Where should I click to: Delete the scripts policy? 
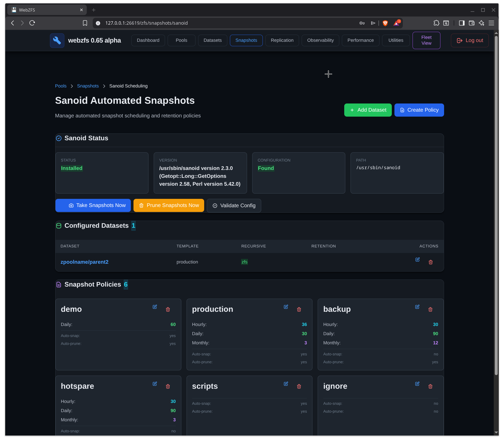[299, 386]
